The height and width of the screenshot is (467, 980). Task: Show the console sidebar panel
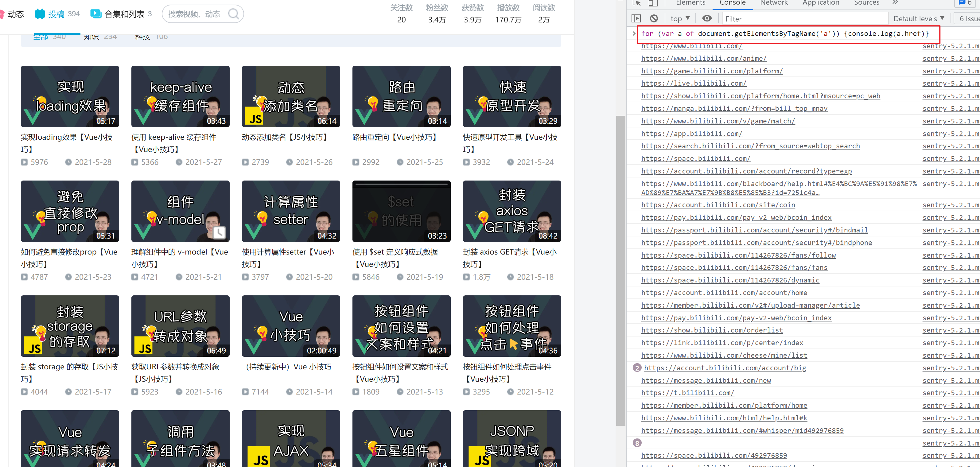(636, 18)
